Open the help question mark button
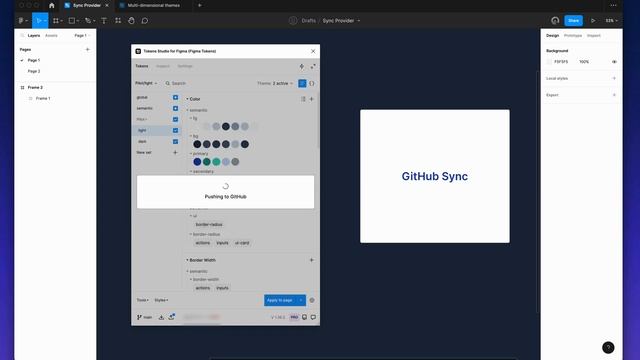This screenshot has width=640, height=360. pos(608,347)
